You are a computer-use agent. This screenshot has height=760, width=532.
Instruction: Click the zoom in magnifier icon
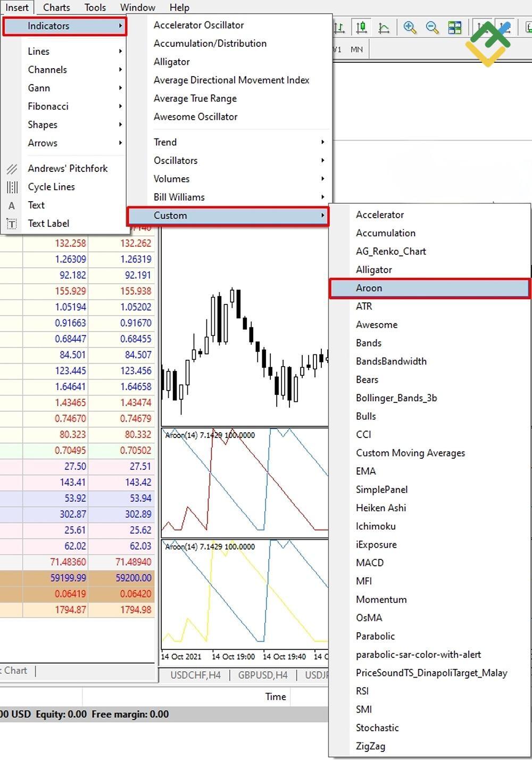pyautogui.click(x=410, y=27)
